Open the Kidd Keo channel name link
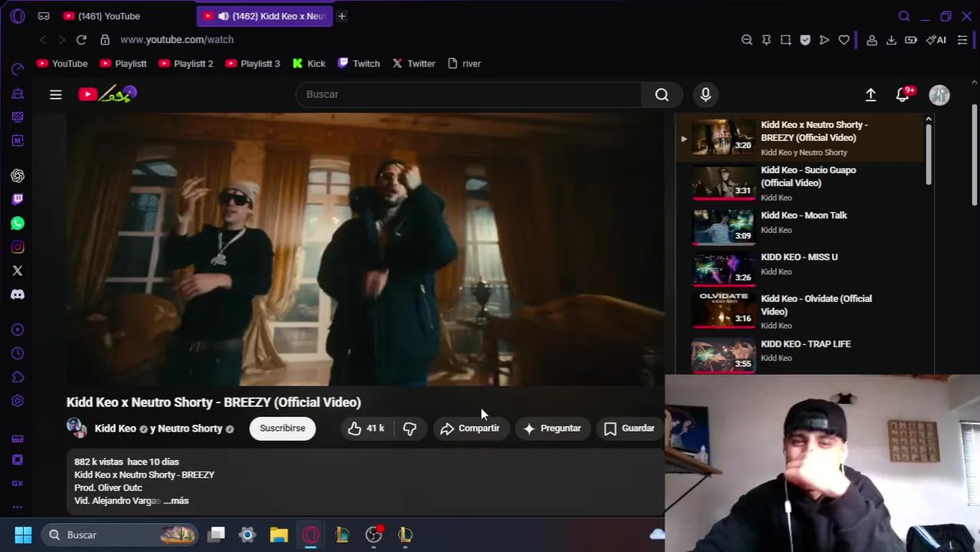 (x=115, y=429)
